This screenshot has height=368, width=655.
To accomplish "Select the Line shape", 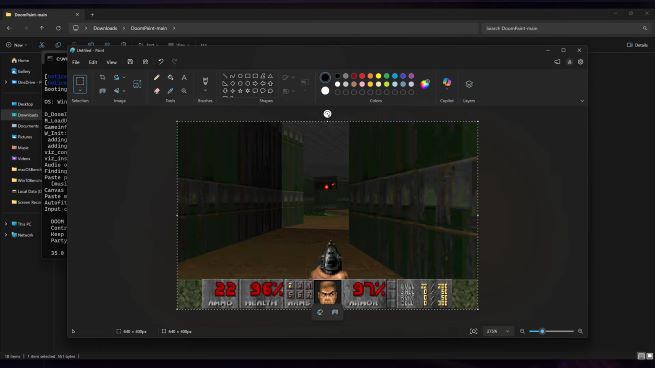I will [225, 76].
